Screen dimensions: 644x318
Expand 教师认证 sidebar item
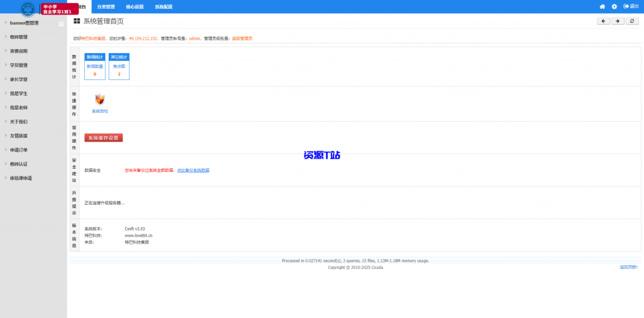[19, 164]
